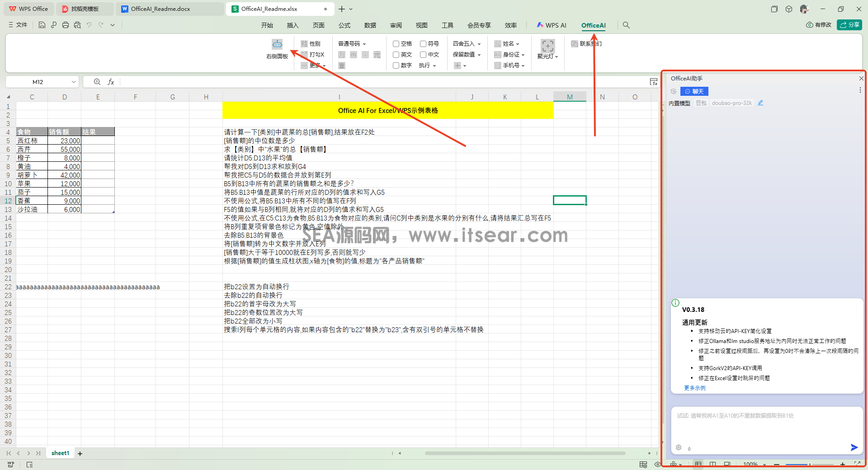
Task: Click the add sheet plus button
Action: point(80,453)
